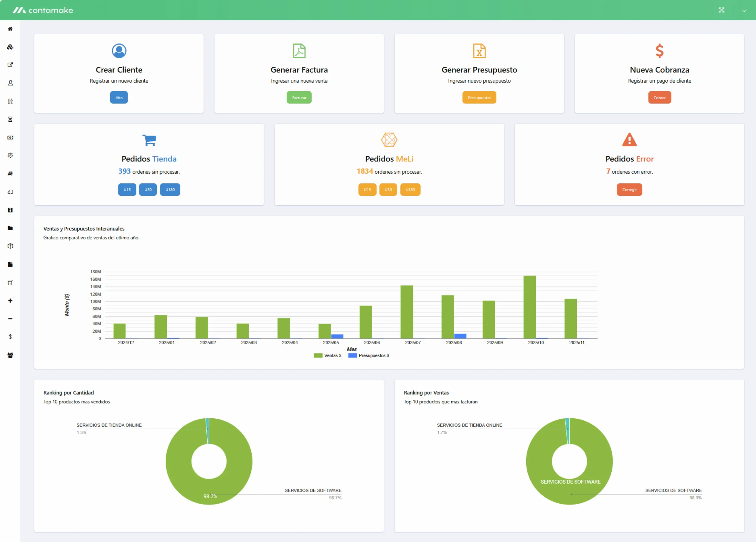Click the orange Presupuestar button
The height and width of the screenshot is (542, 756).
[x=479, y=98]
